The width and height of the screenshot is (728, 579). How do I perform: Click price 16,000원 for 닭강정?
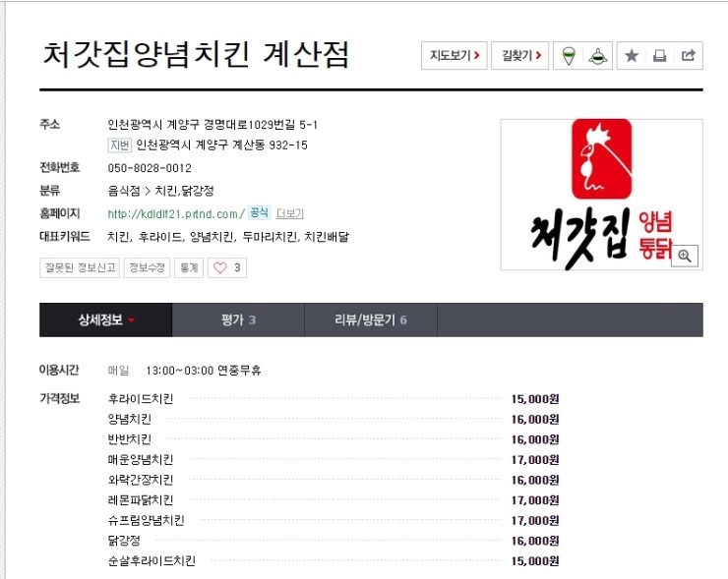535,541
